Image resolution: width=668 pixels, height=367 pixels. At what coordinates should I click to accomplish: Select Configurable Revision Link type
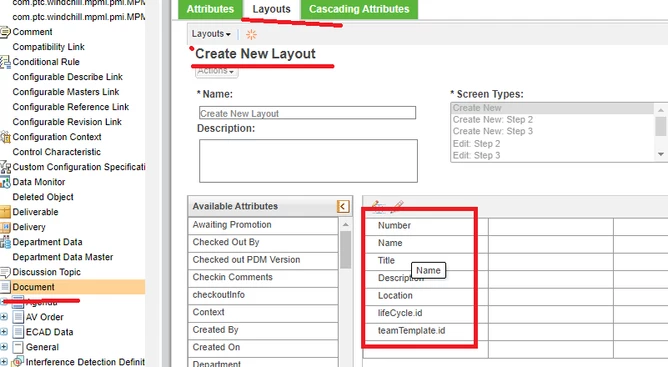click(67, 122)
